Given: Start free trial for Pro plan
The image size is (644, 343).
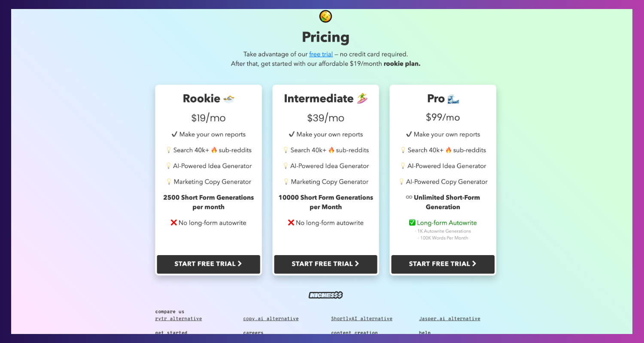Looking at the screenshot, I should pyautogui.click(x=443, y=264).
